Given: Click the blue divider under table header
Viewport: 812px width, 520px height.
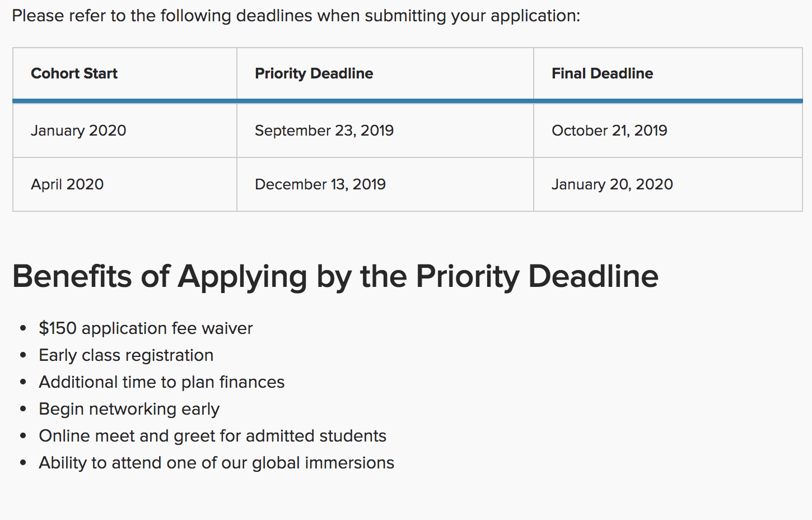Looking at the screenshot, I should coord(408,101).
